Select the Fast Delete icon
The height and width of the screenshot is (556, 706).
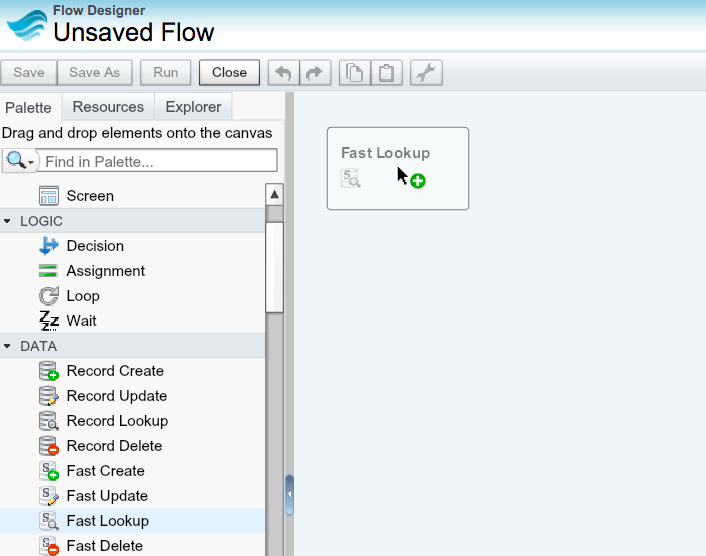tap(49, 546)
